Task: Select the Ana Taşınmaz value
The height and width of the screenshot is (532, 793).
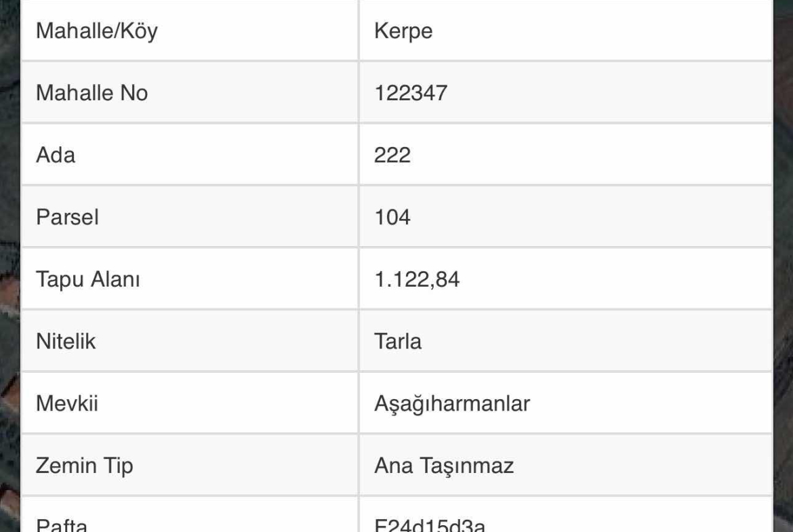Action: click(x=444, y=466)
